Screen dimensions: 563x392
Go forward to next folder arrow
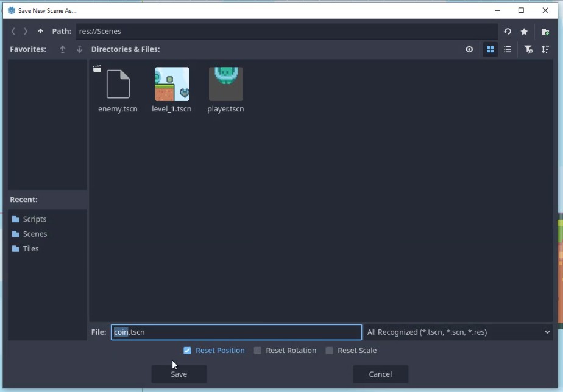(26, 32)
